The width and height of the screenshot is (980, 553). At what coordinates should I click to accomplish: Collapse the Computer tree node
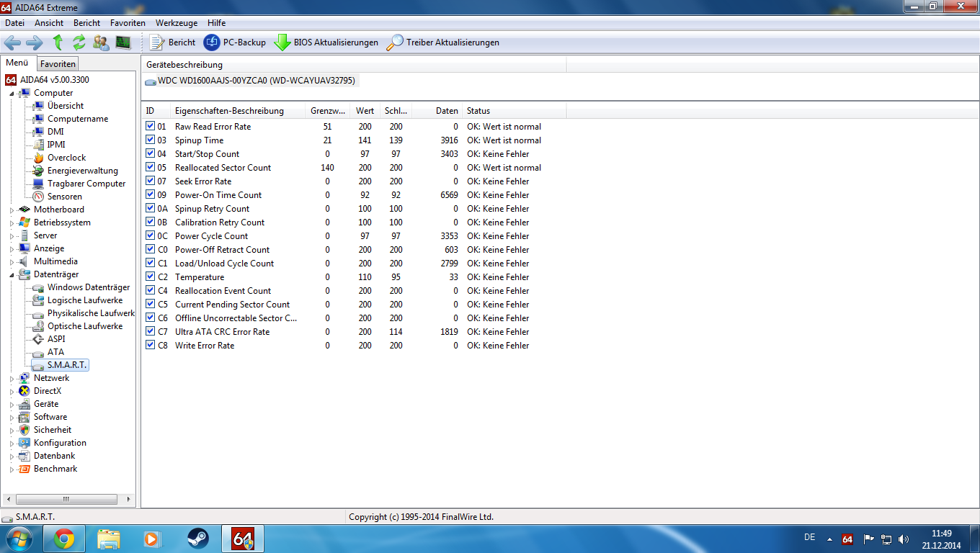click(x=12, y=93)
